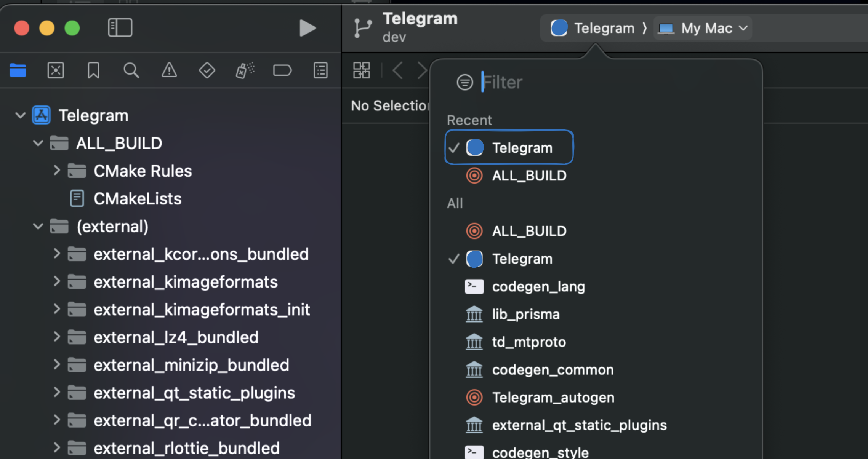Screen dimensions: 868x460
Task: Open the Source Control navigator tab
Action: (56, 70)
